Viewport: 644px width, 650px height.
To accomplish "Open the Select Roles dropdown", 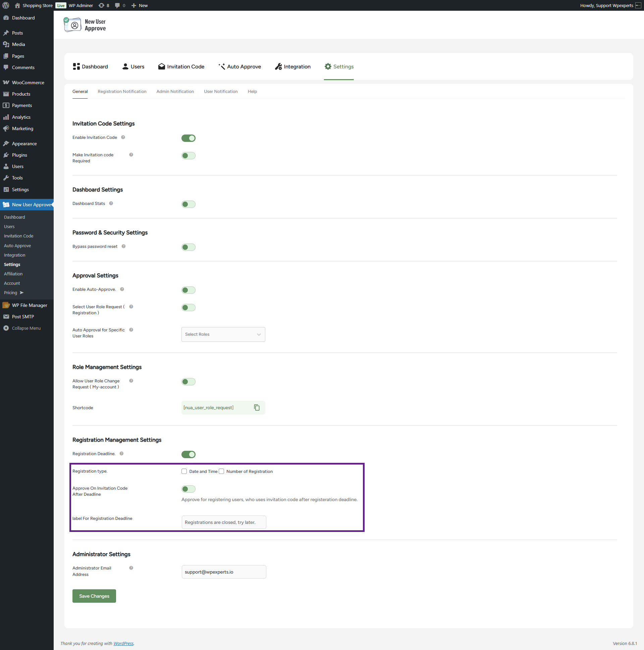I will [x=223, y=334].
